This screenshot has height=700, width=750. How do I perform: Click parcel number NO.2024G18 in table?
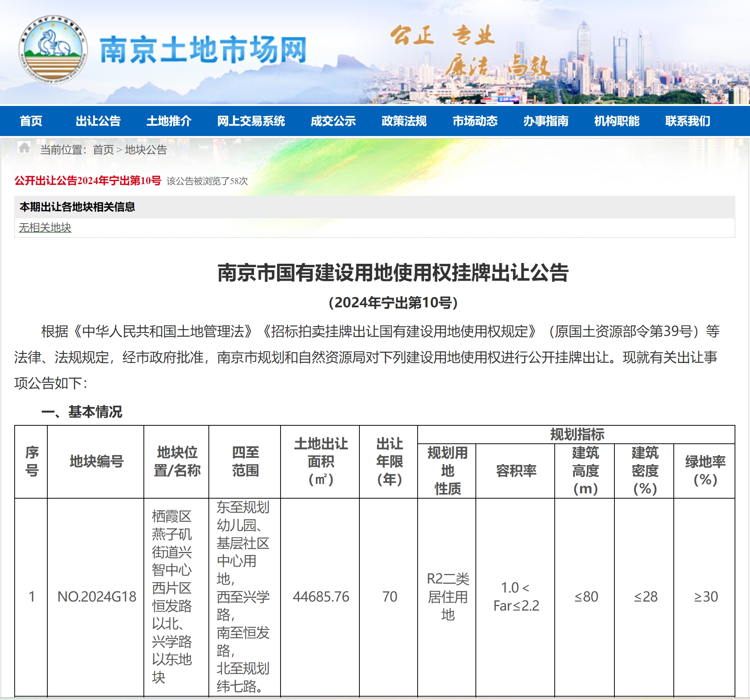click(x=97, y=597)
